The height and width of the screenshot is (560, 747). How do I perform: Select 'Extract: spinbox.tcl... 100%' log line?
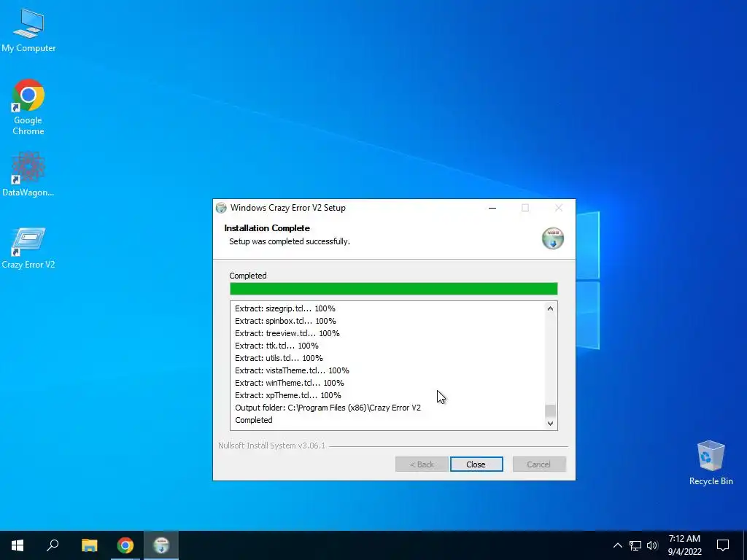tap(285, 321)
